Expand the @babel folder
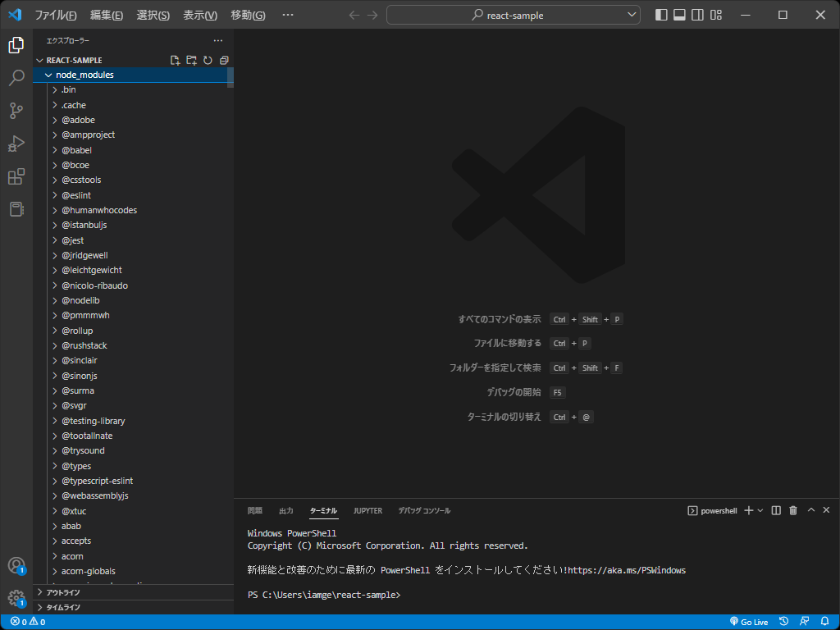Viewport: 840px width, 630px height. coord(134,150)
